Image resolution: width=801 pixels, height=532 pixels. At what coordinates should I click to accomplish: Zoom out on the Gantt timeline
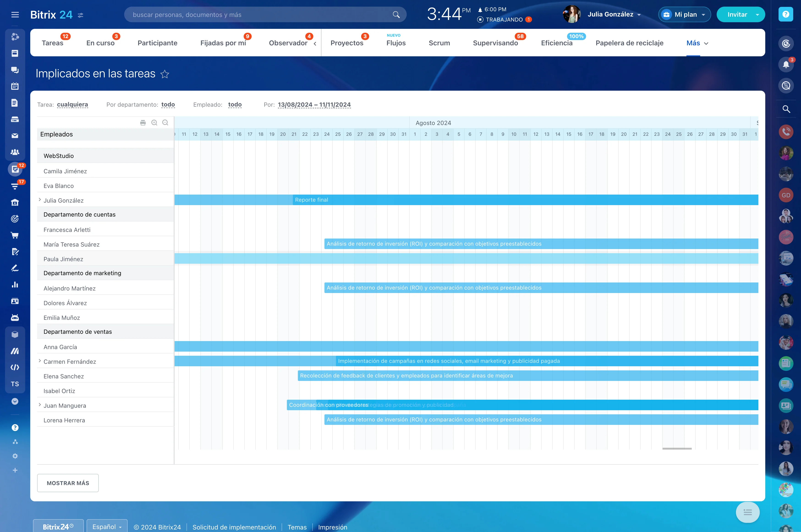pos(165,122)
